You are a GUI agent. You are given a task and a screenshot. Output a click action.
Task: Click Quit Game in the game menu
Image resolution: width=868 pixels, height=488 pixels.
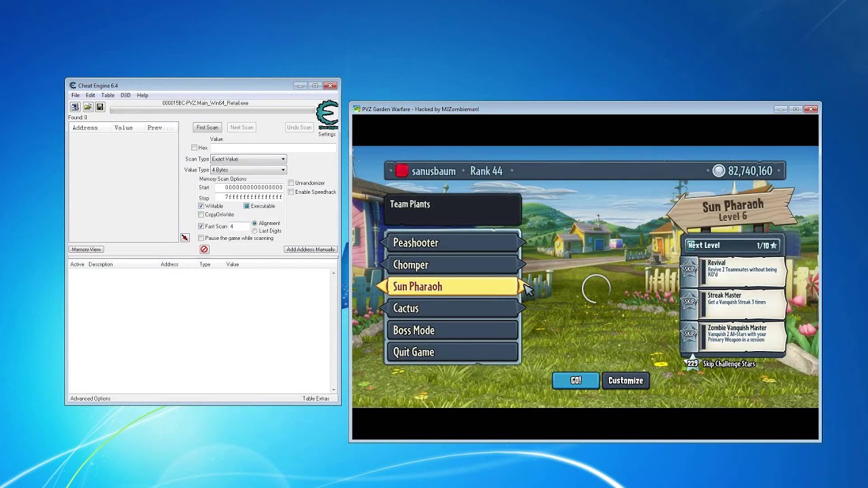tap(452, 352)
